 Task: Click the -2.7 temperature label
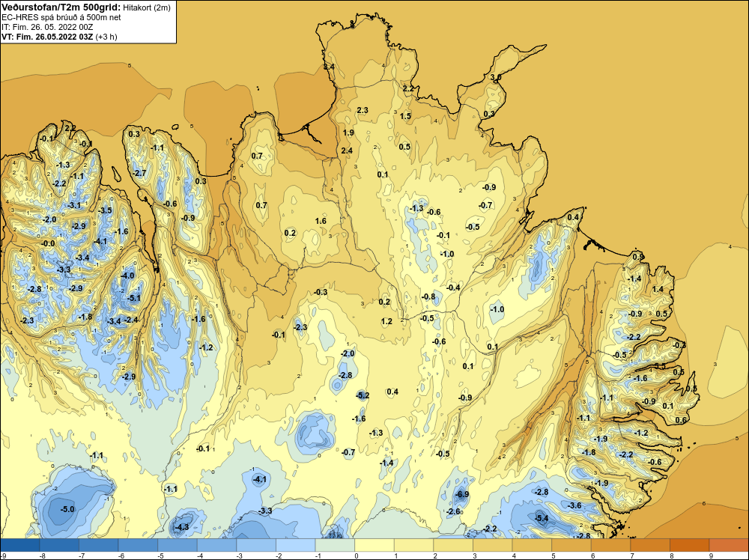click(x=139, y=173)
